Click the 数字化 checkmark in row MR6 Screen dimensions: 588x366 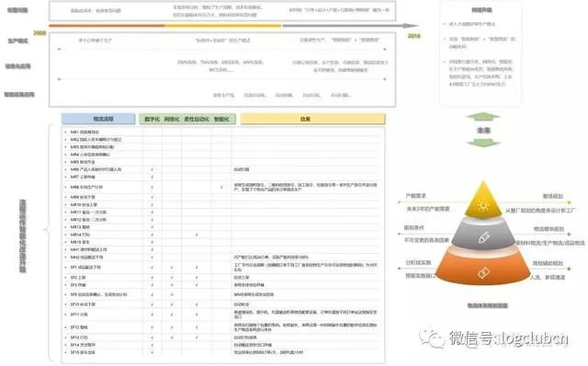[152, 170]
